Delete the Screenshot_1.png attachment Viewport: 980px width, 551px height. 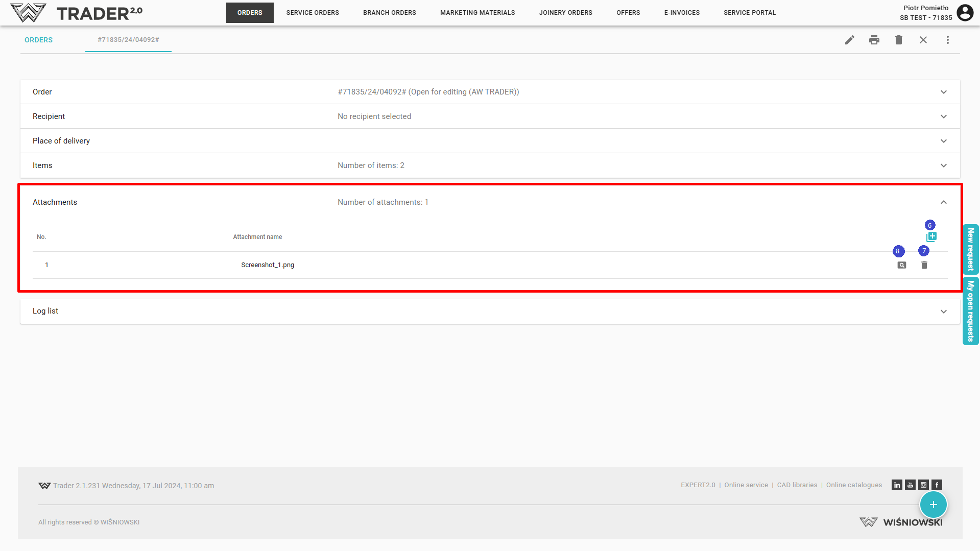[924, 265]
